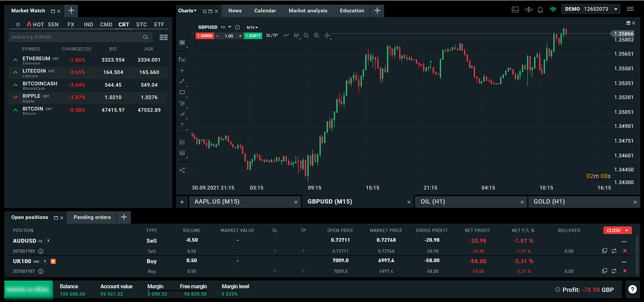Select the trend line drawing tool

tap(182, 81)
